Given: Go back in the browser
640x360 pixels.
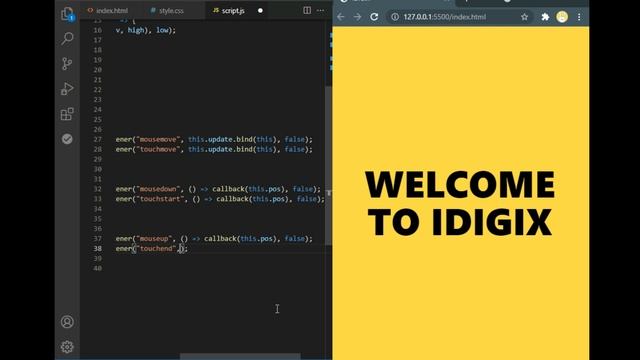Looking at the screenshot, I should 341,17.
